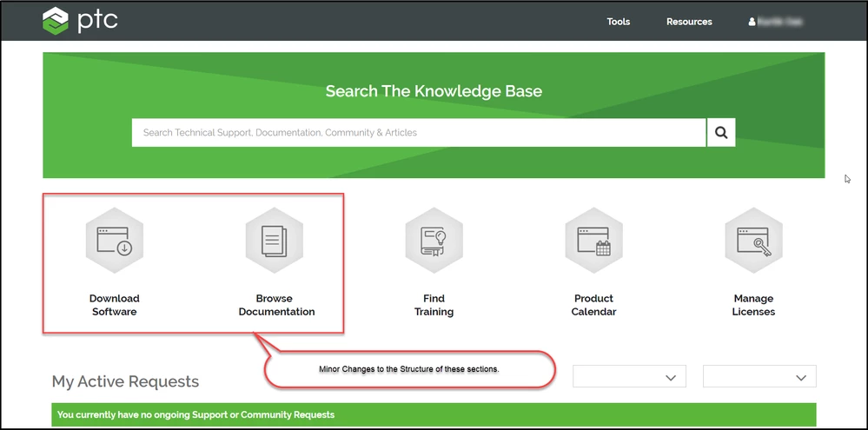Click the user profile icon
Viewport: 868px width, 430px height.
752,22
